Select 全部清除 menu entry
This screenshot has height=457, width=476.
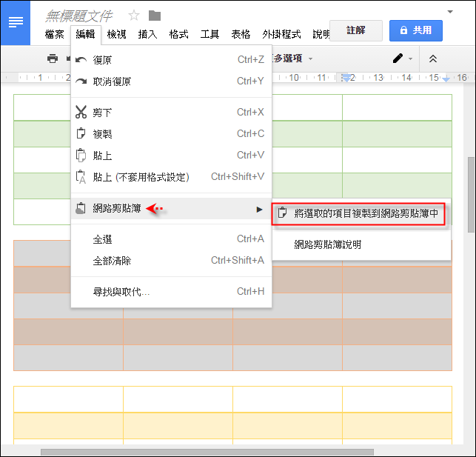click(x=171, y=261)
